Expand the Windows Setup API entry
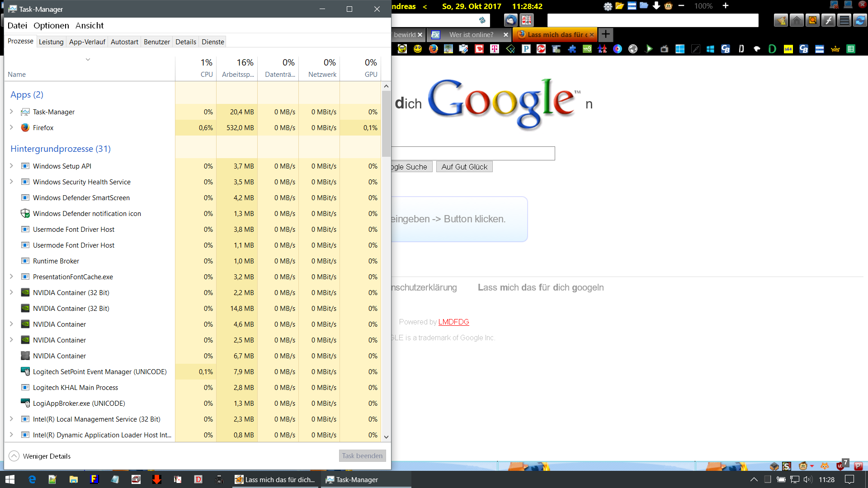 click(11, 166)
